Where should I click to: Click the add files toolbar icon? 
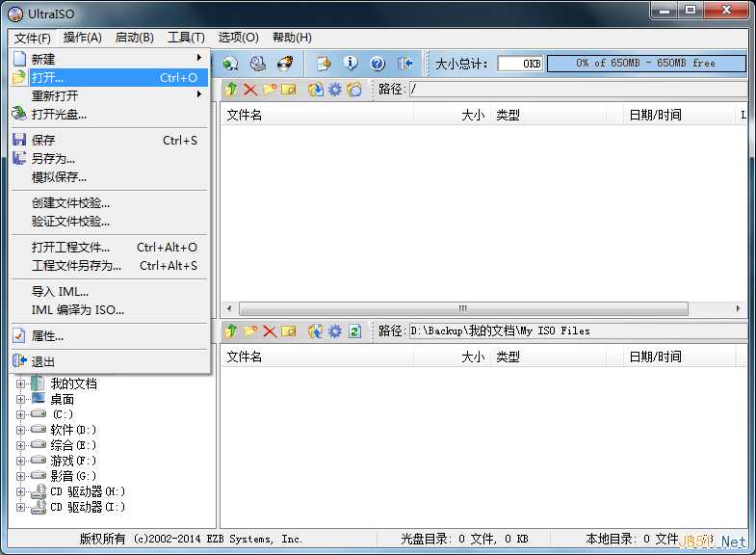pyautogui.click(x=324, y=64)
